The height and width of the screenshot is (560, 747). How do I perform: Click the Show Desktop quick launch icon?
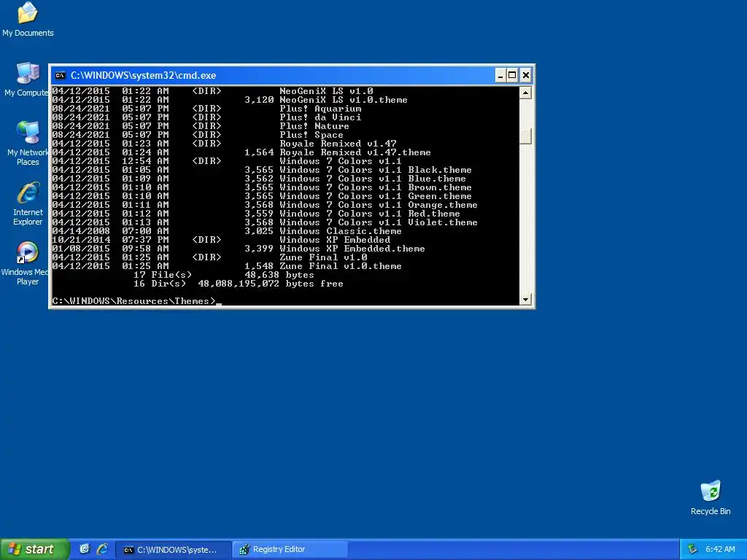point(85,549)
